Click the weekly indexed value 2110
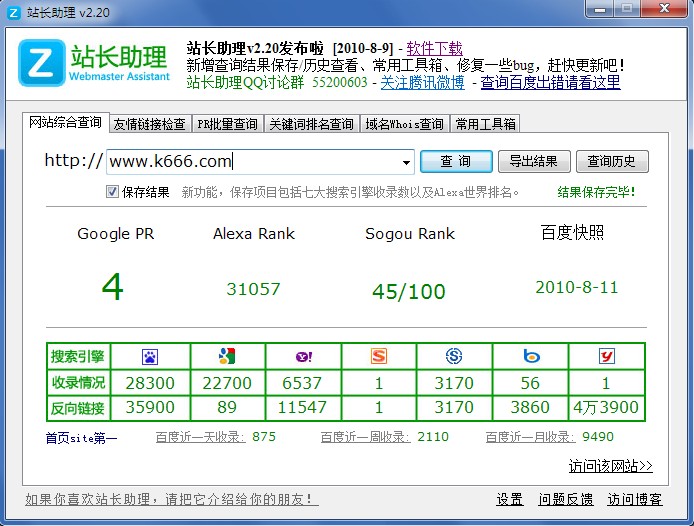This screenshot has width=694, height=526. (x=433, y=437)
